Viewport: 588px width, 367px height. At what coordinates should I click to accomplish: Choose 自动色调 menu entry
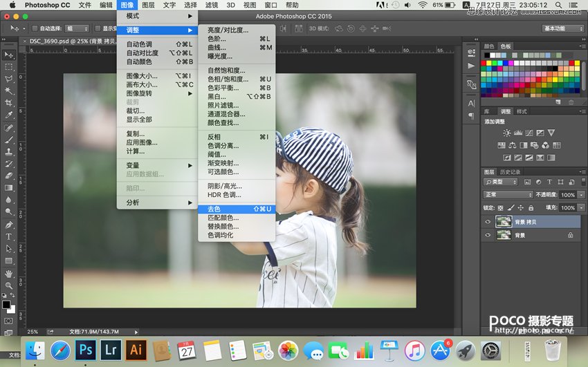coord(157,44)
